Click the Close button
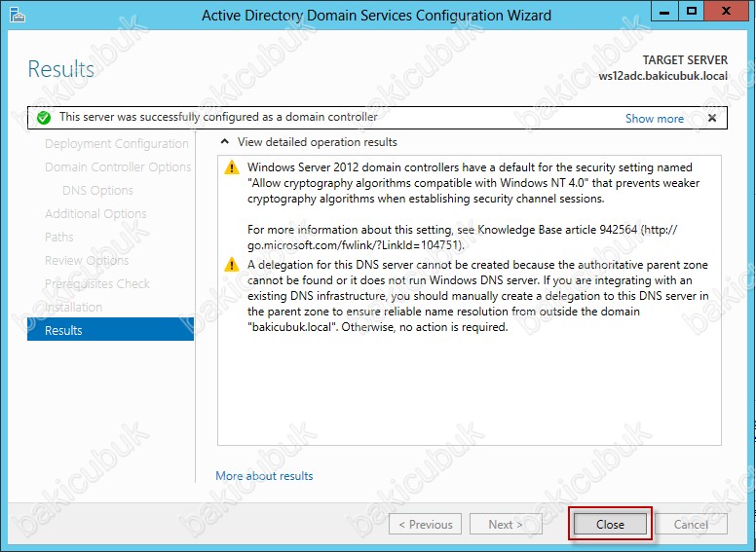The height and width of the screenshot is (552, 756). tap(610, 524)
